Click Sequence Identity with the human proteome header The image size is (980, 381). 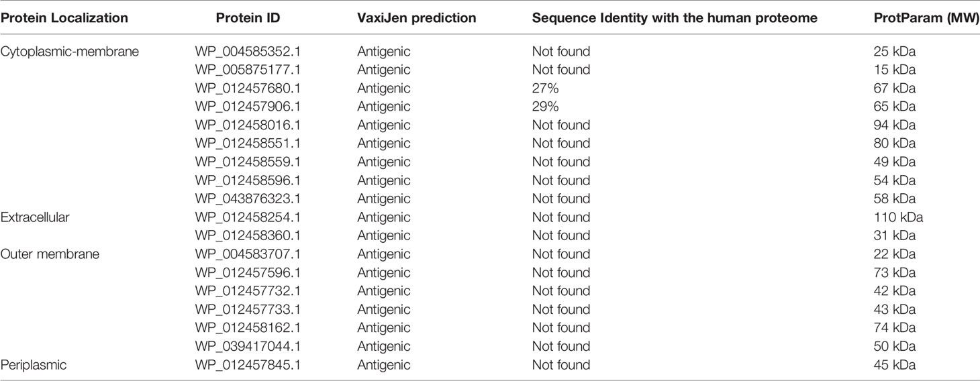click(675, 19)
